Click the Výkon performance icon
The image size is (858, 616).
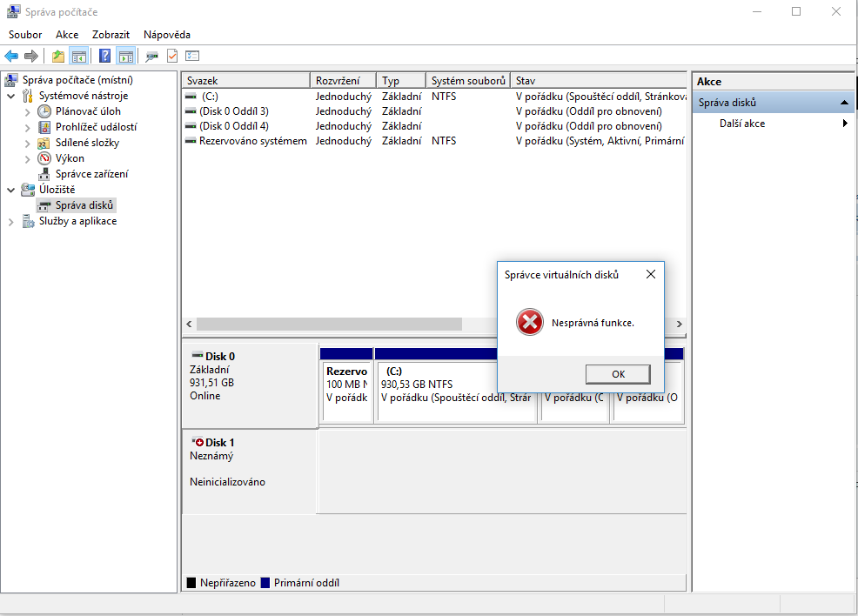click(x=44, y=158)
